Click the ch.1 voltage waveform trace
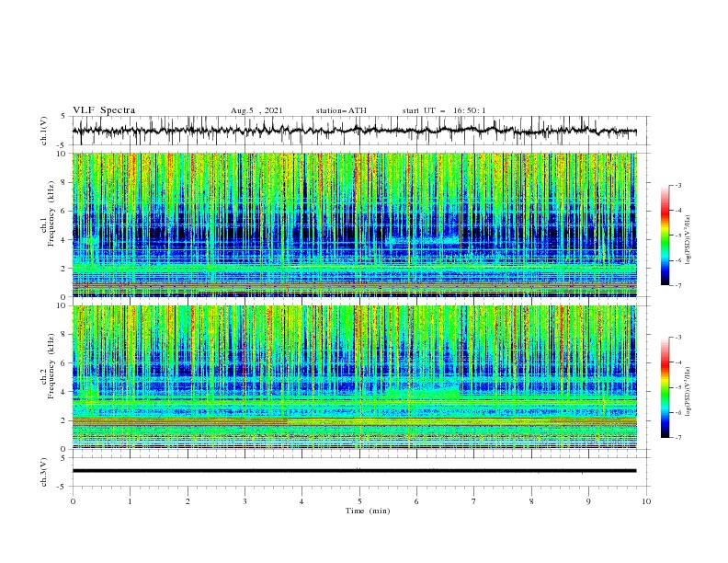This screenshot has height=563, width=728. (x=354, y=131)
